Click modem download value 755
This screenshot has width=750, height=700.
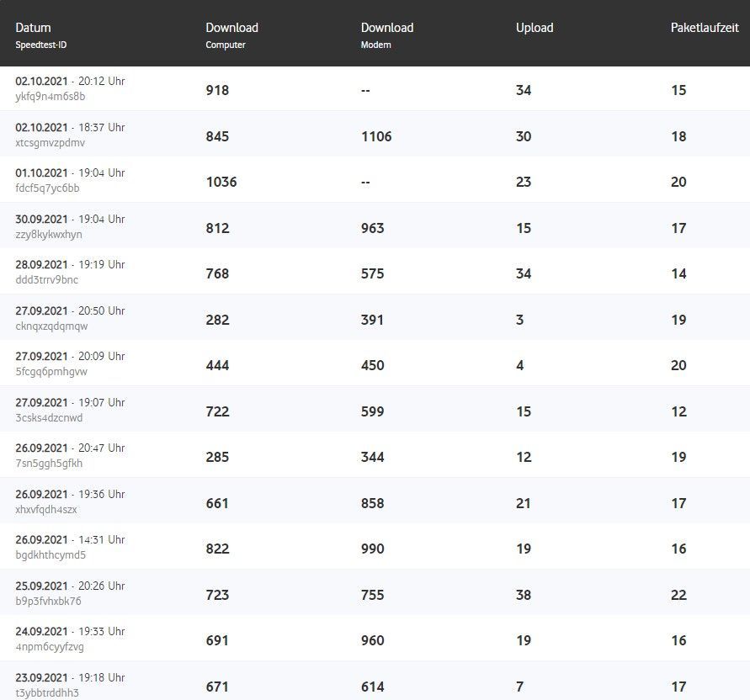(373, 596)
